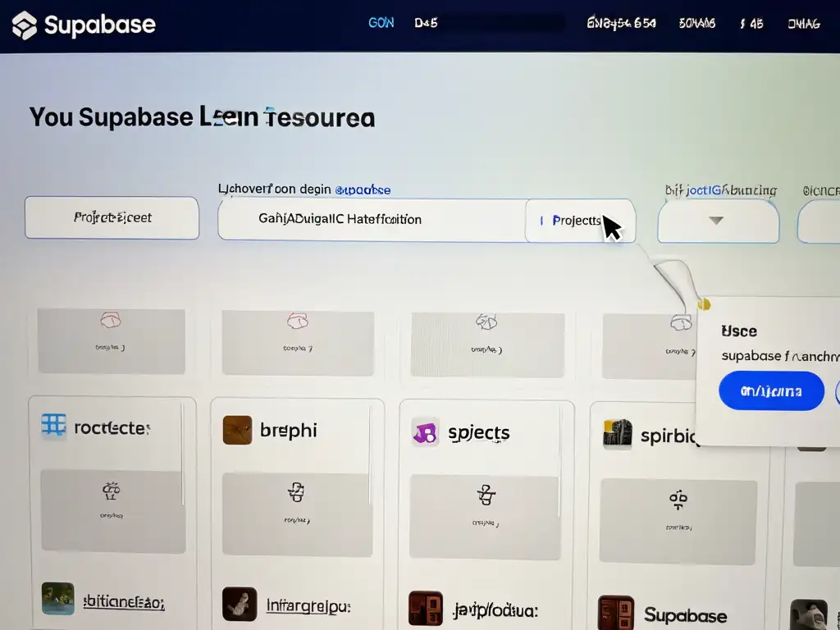The height and width of the screenshot is (630, 840).
Task: Click the dark icon beside "Infrargrejpu"
Action: [240, 604]
